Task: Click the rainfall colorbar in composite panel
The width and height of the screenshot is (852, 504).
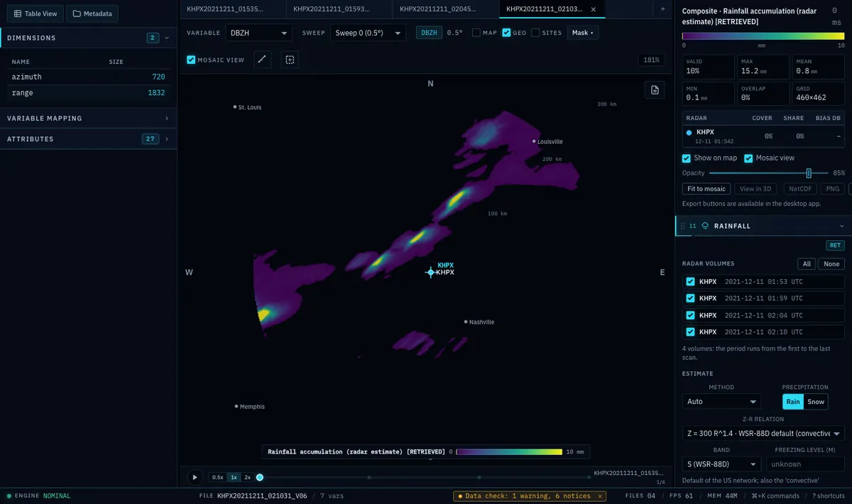Action: [763, 35]
